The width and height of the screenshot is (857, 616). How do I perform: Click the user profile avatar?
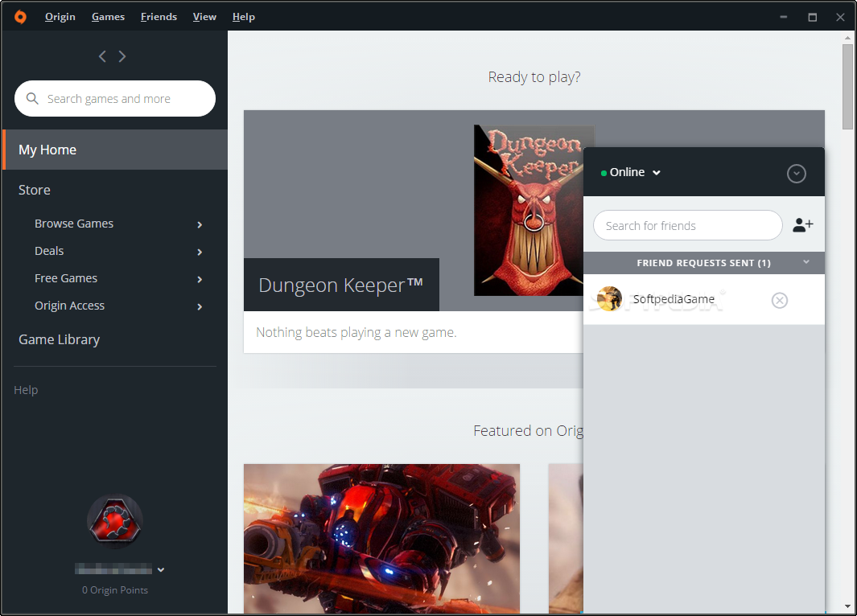click(115, 521)
